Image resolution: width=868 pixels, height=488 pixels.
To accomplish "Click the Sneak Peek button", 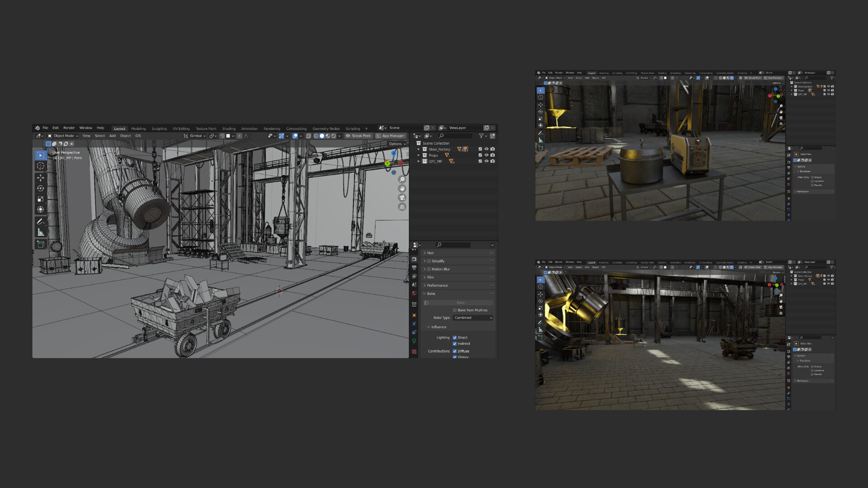I will click(358, 136).
